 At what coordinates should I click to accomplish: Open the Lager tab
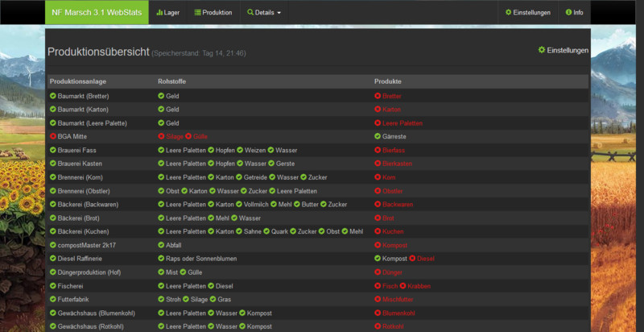(167, 13)
